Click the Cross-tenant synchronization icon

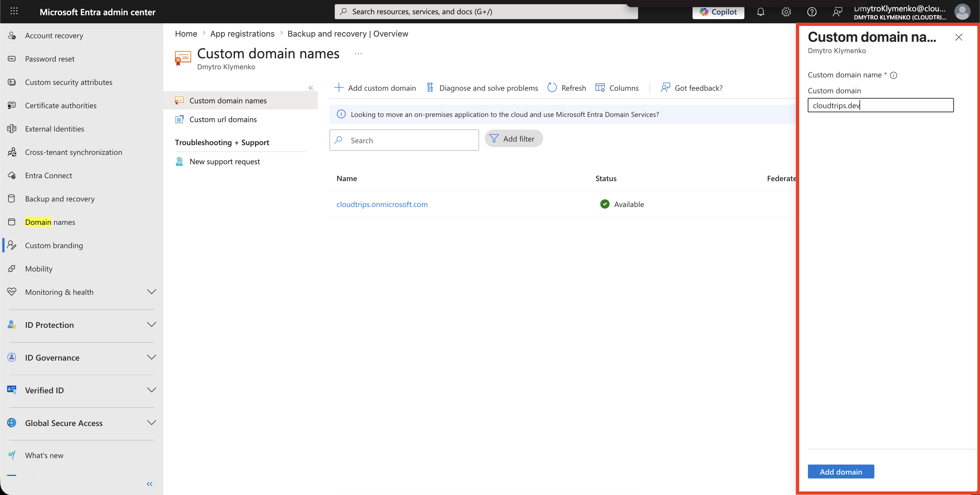(12, 152)
